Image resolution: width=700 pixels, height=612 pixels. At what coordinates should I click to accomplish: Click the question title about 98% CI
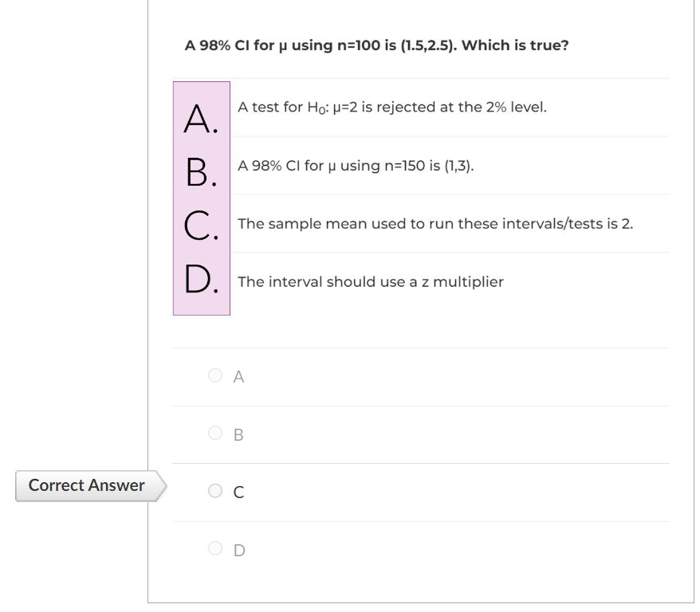coord(376,45)
